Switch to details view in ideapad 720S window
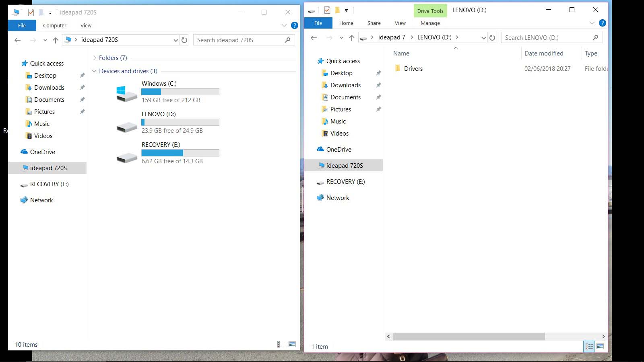This screenshot has height=362, width=644. pos(281,344)
